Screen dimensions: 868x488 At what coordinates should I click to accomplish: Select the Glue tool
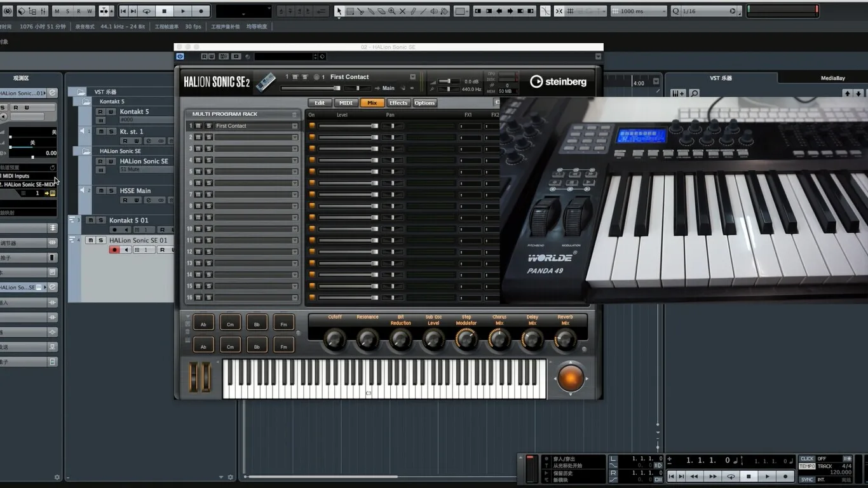(371, 11)
